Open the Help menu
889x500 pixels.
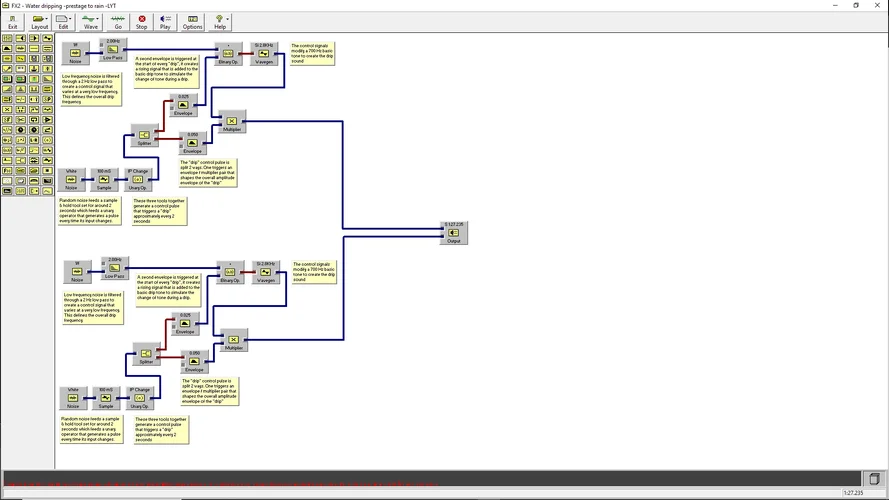(220, 21)
